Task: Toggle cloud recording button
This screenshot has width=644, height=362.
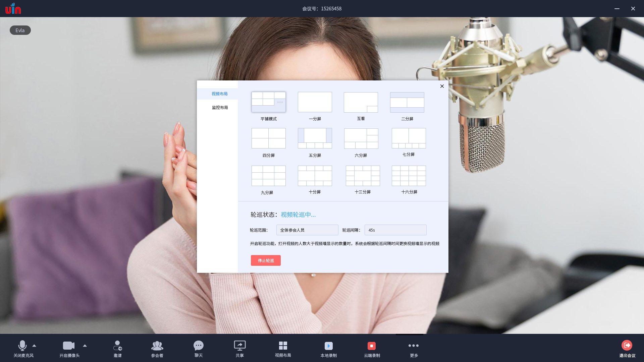Action: (x=372, y=346)
